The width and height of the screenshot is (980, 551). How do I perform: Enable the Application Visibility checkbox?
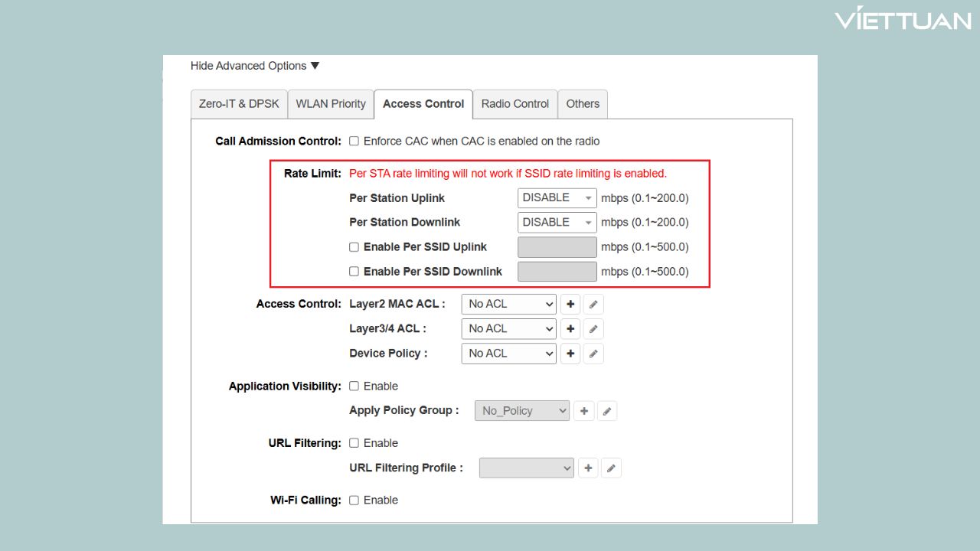(354, 386)
